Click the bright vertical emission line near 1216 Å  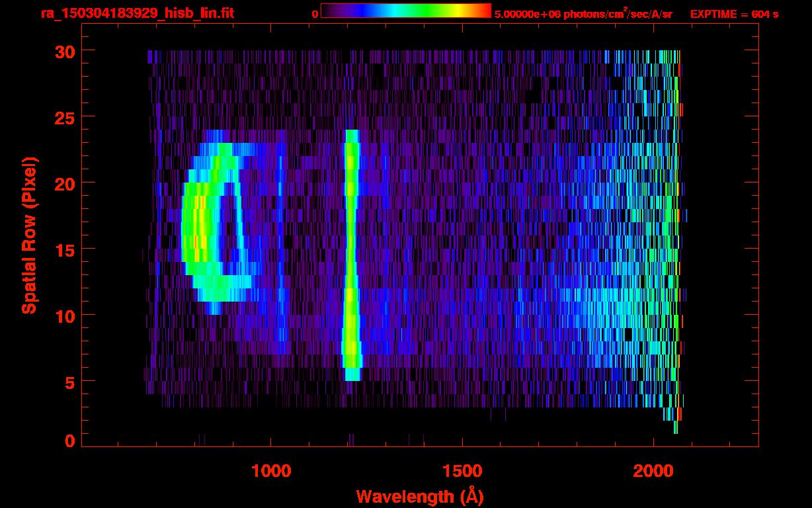351,255
